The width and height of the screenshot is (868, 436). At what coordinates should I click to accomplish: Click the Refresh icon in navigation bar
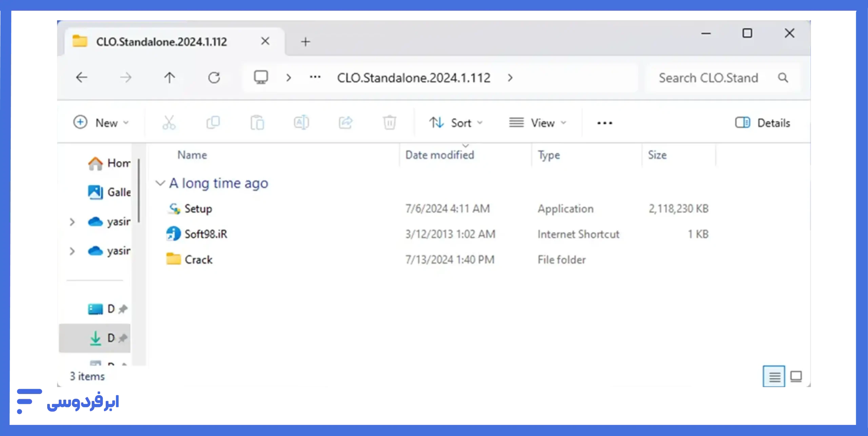click(x=214, y=78)
